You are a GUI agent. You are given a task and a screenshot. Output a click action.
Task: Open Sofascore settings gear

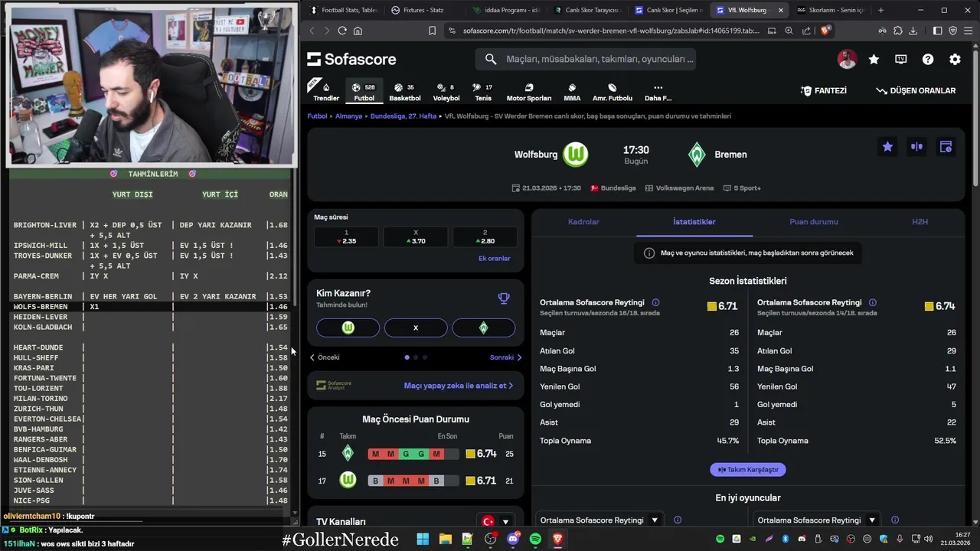(x=955, y=59)
